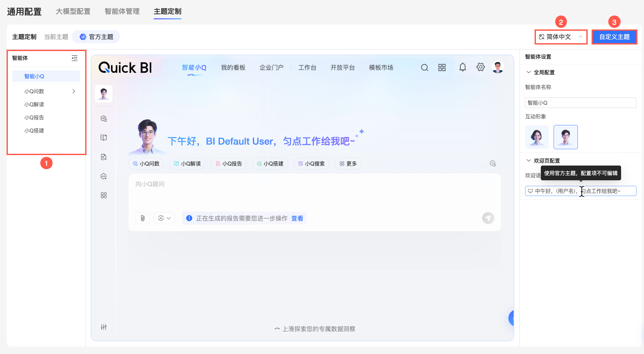Click the blue floating button at right edge

point(511,318)
